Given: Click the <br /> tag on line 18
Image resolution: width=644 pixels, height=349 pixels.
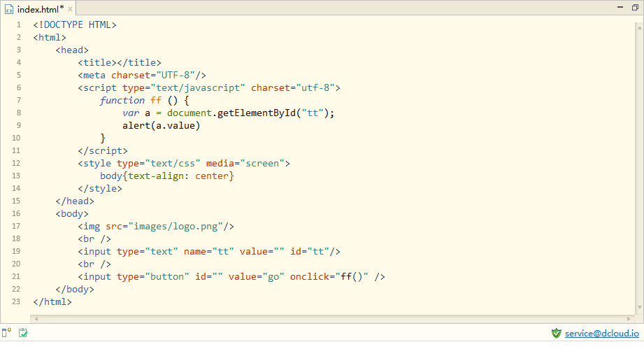Looking at the screenshot, I should pos(94,239).
